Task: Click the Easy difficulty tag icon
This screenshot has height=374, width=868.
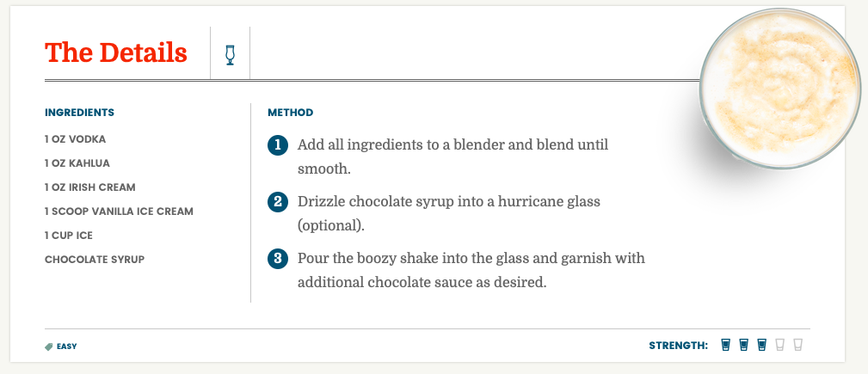Action: pos(49,346)
